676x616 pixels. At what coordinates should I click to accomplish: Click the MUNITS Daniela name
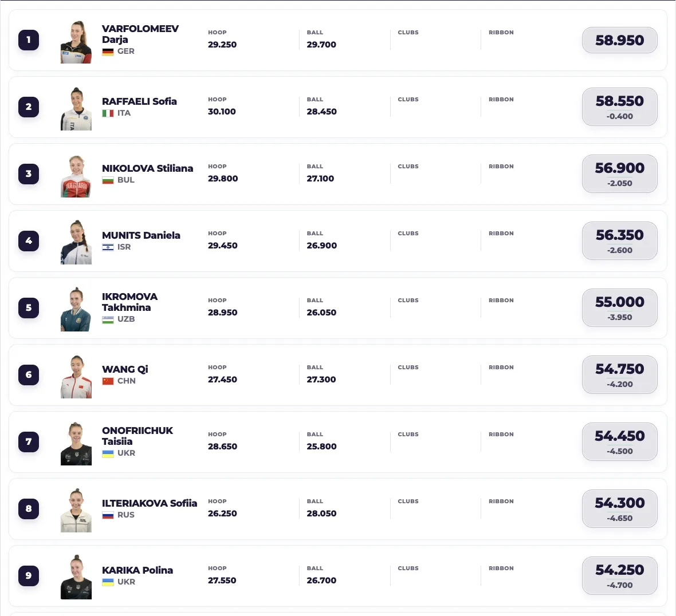pos(141,235)
